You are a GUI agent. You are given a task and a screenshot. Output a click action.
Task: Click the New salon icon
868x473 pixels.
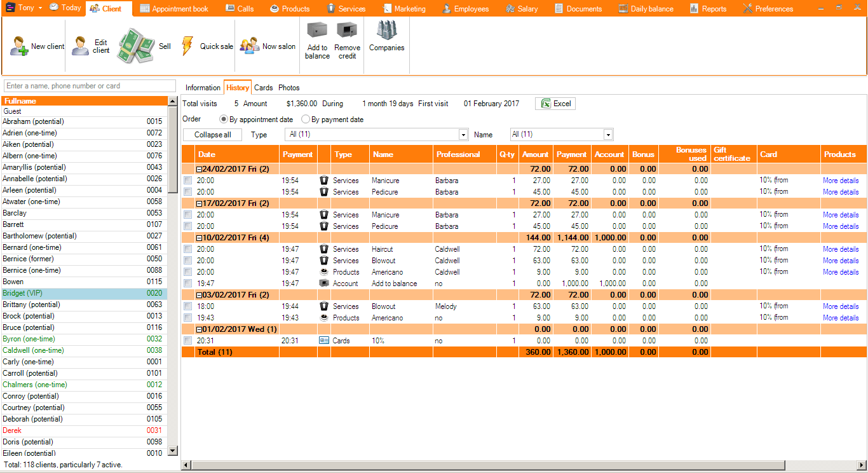coord(250,46)
